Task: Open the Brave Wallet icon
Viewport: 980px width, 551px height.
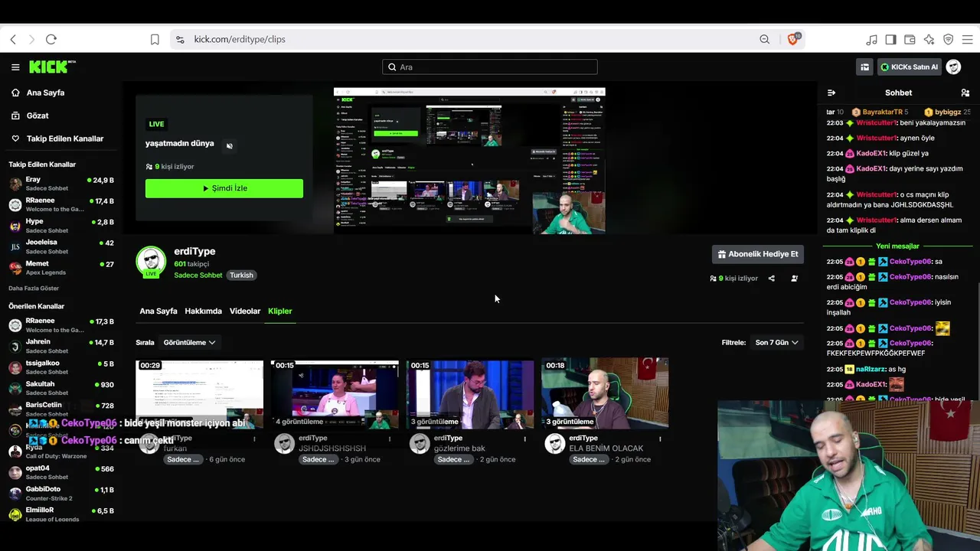Action: [x=910, y=39]
